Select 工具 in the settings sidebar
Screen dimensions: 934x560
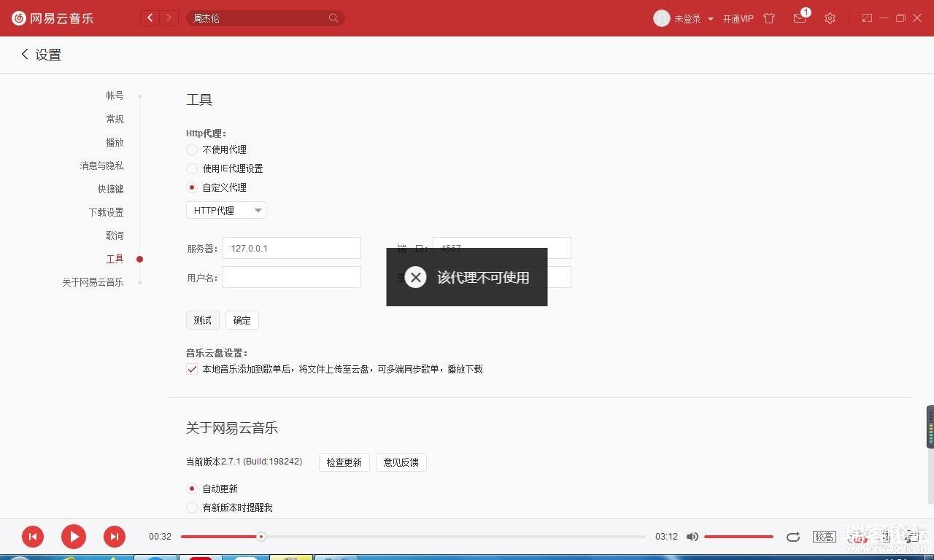point(115,259)
